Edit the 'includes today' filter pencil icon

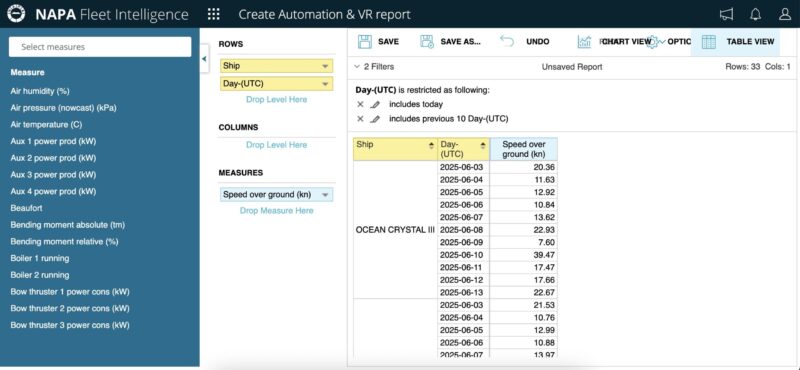pyautogui.click(x=375, y=104)
